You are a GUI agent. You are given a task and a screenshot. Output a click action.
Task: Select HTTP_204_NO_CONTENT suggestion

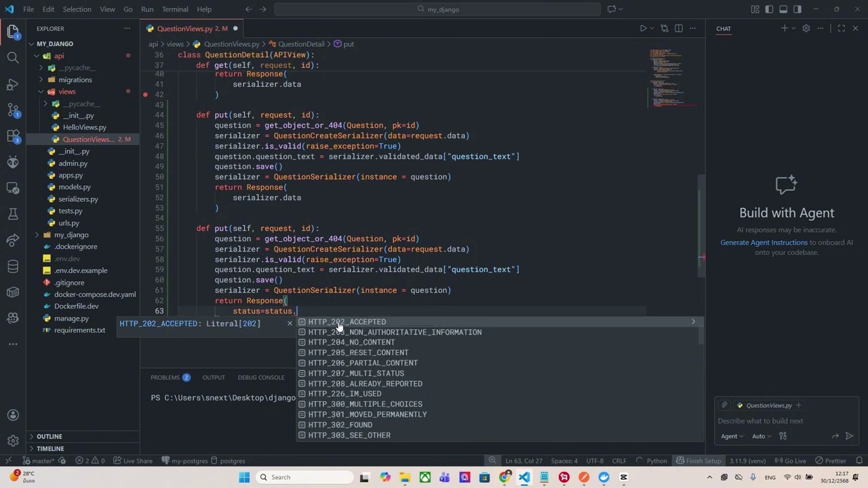pyautogui.click(x=500, y=342)
